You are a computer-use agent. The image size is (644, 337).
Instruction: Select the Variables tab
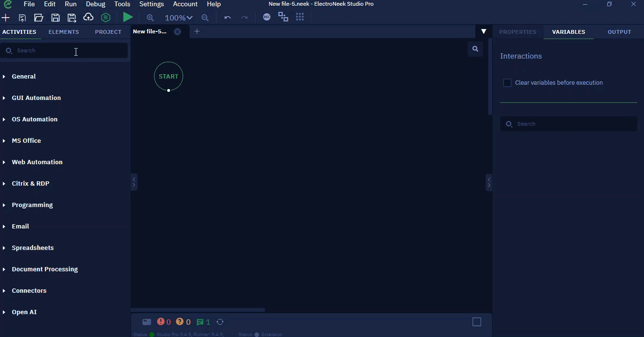[568, 32]
